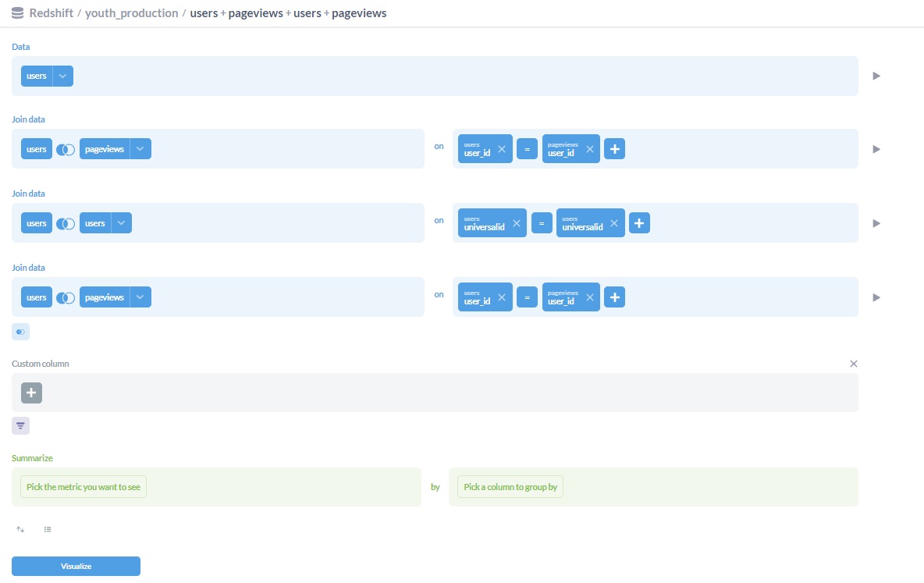This screenshot has height=583, width=924.
Task: Open the users table dropdown in Data
Action: pos(63,76)
